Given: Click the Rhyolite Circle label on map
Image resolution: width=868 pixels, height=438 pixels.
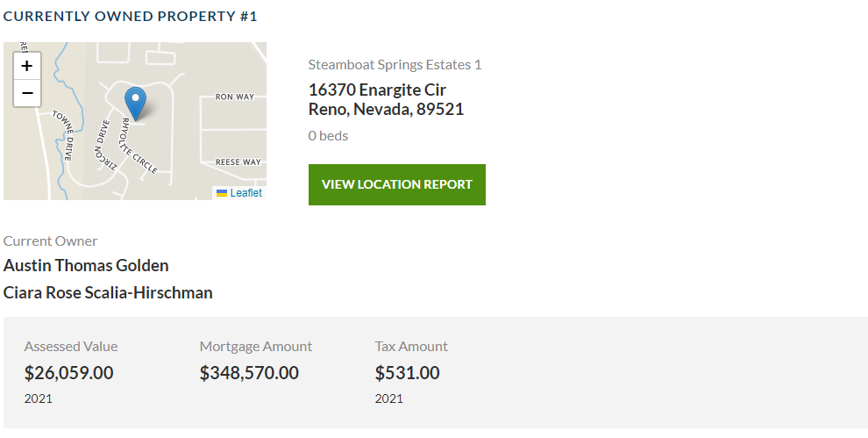Looking at the screenshot, I should 138,146.
